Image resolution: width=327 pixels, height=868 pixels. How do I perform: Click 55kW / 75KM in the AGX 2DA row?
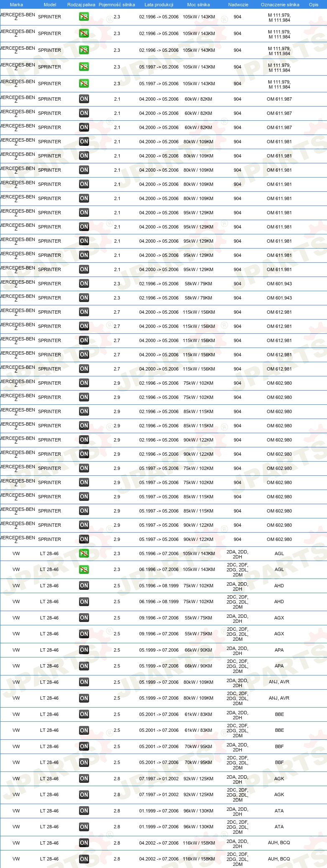point(199,618)
